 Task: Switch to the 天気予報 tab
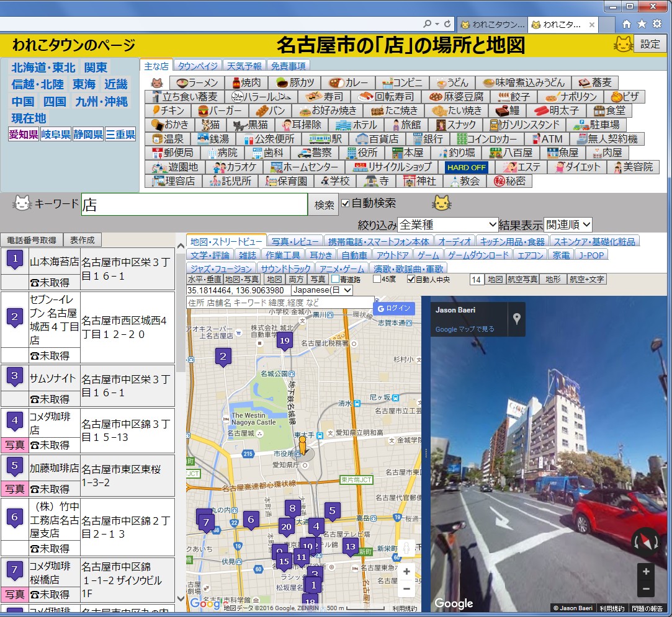click(244, 66)
